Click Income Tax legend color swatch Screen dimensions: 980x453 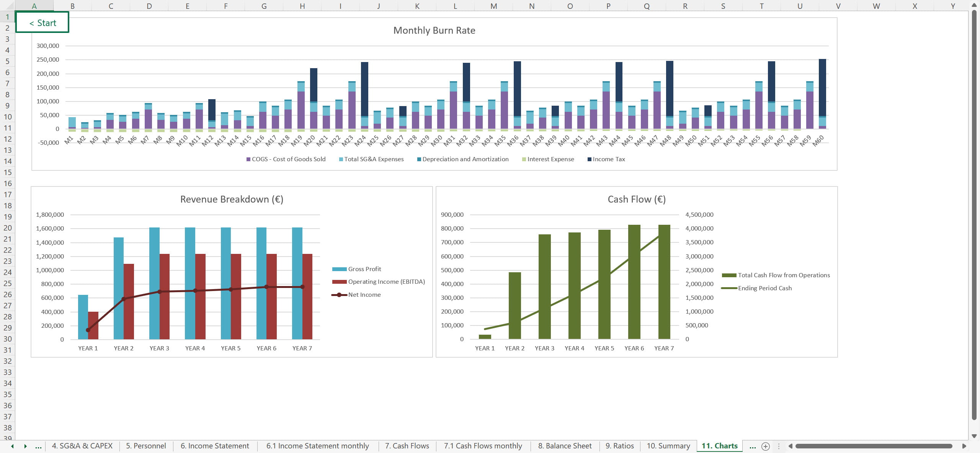[x=590, y=159]
